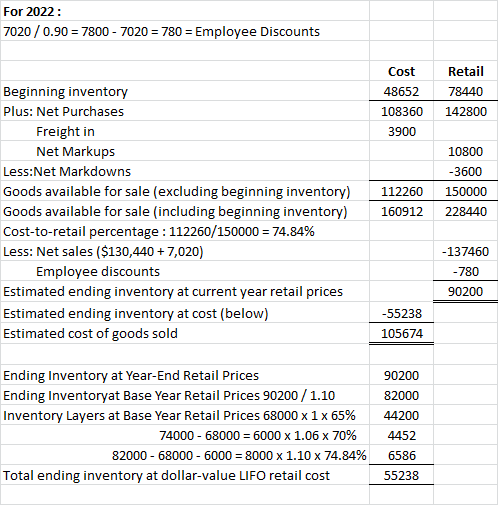Click the indented Employee discounts label
This screenshot has height=505, width=498.
98,272
